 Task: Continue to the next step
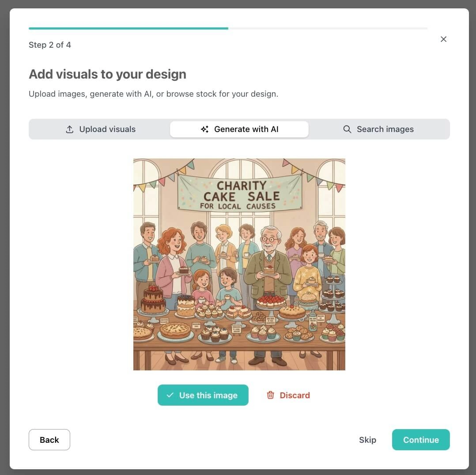click(421, 440)
